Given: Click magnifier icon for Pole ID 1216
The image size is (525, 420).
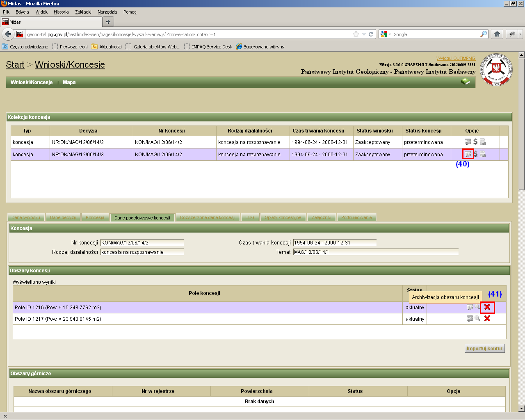Looking at the screenshot, I should click(x=477, y=307).
